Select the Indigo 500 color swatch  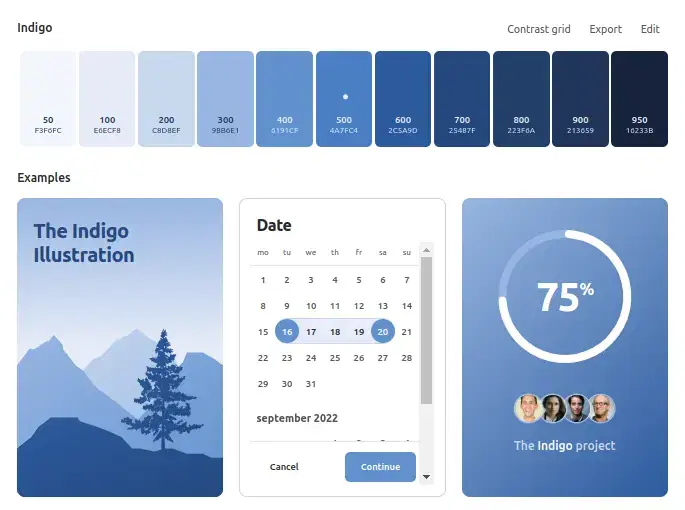(344, 99)
